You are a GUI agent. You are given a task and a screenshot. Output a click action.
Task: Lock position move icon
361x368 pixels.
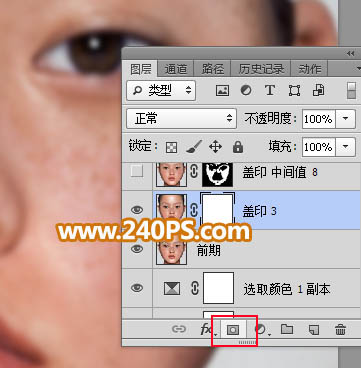215,147
